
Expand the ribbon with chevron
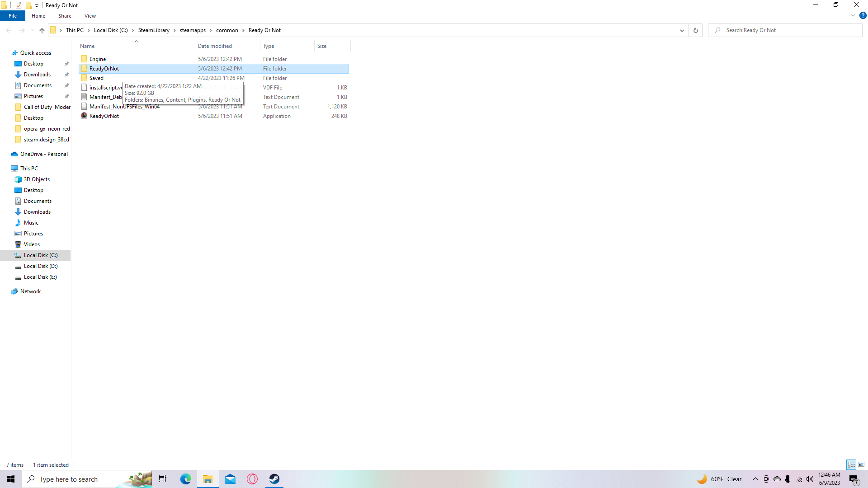[853, 15]
